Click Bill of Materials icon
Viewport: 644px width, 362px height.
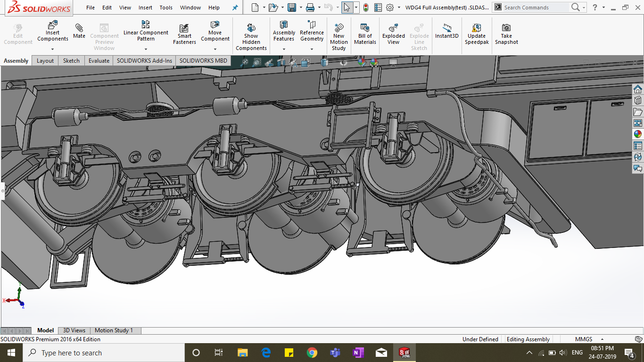365,28
